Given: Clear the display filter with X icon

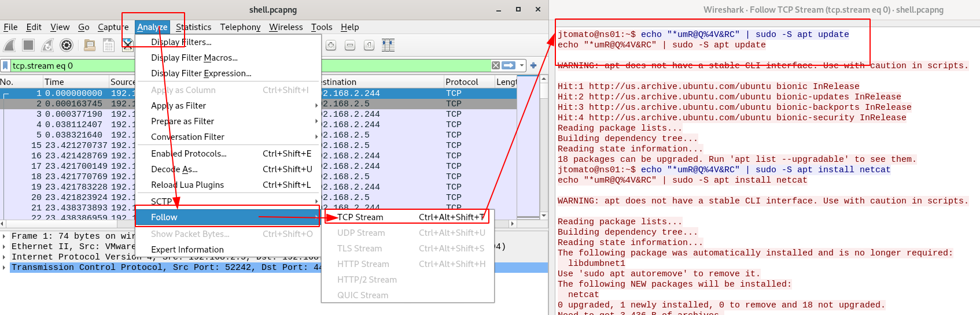Looking at the screenshot, I should coord(496,65).
